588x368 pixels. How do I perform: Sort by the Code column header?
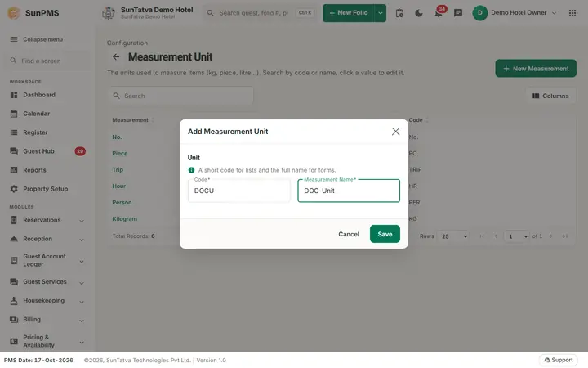tap(418, 119)
